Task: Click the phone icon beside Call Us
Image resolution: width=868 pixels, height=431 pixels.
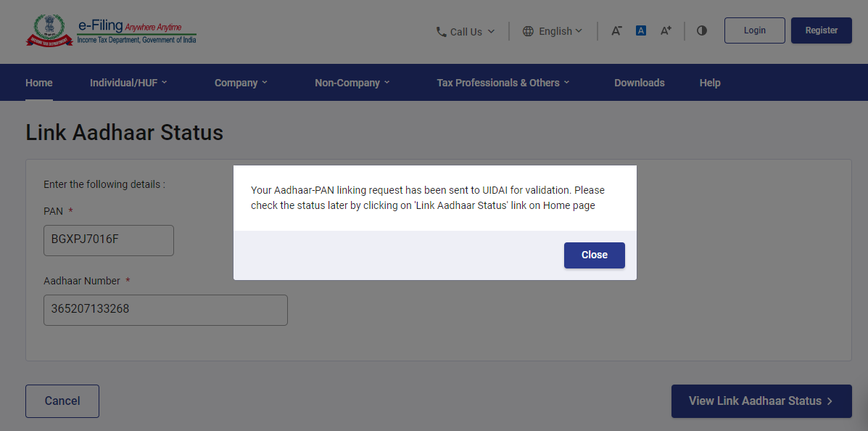Action: coord(441,31)
